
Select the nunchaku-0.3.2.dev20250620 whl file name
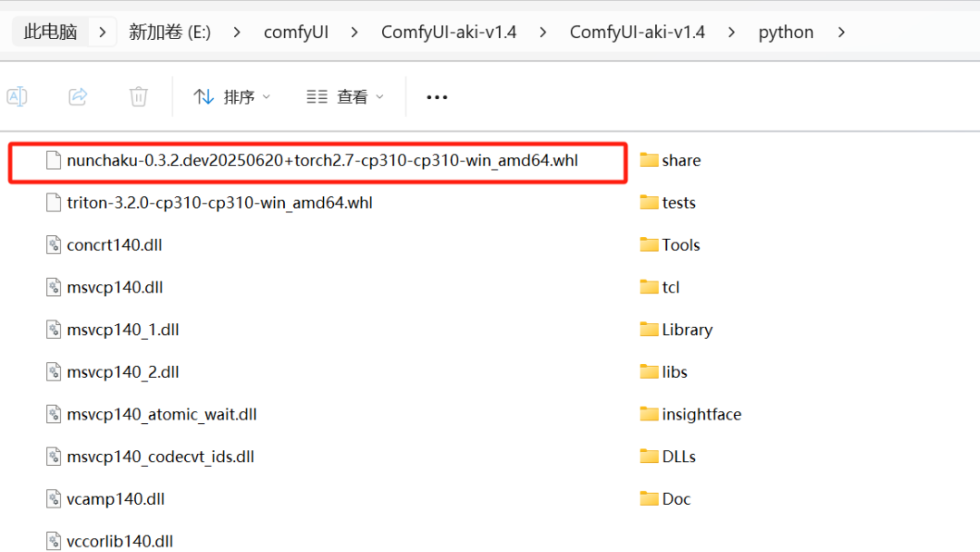coord(322,161)
